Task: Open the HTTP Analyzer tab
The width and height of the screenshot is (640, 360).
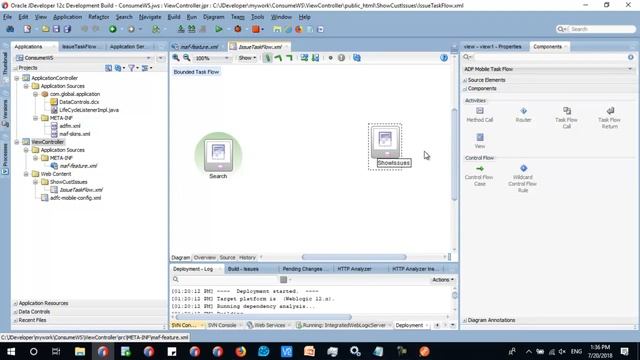Action: (354, 269)
